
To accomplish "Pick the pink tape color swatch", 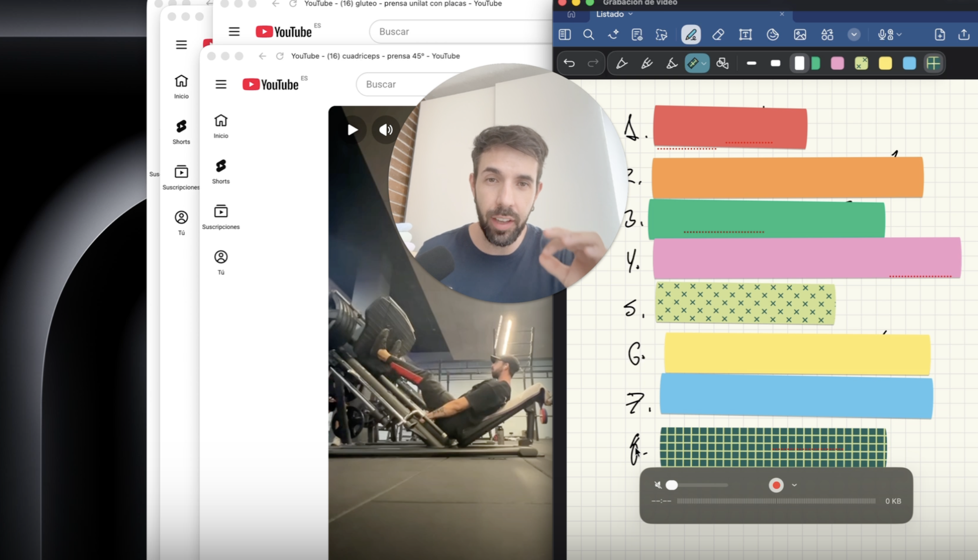I will pos(837,63).
